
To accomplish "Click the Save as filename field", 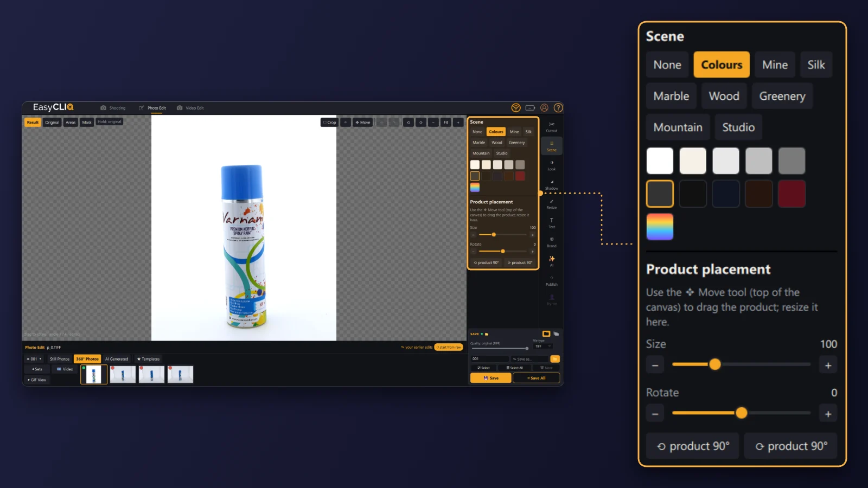I will coord(529,359).
